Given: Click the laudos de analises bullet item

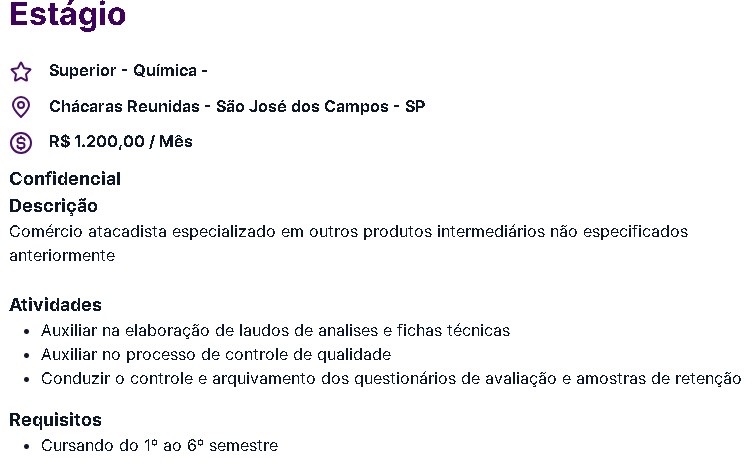Looking at the screenshot, I should 275,330.
